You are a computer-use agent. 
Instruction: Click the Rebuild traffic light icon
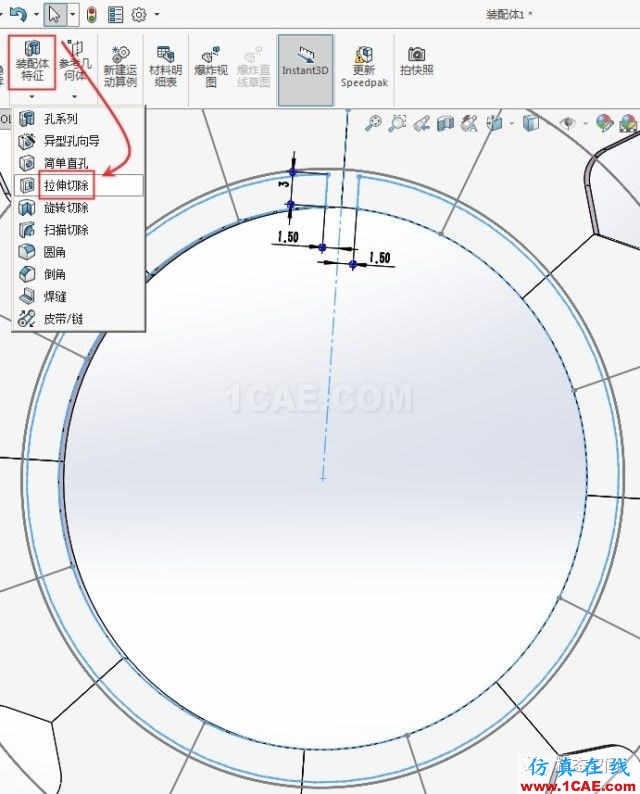point(92,15)
